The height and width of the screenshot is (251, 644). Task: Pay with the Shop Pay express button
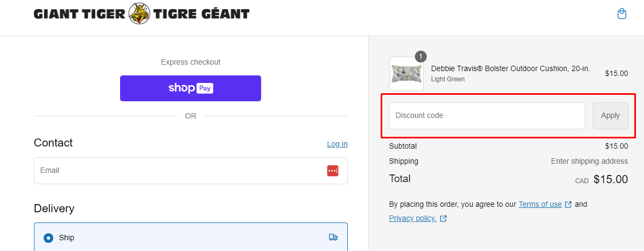tap(191, 88)
